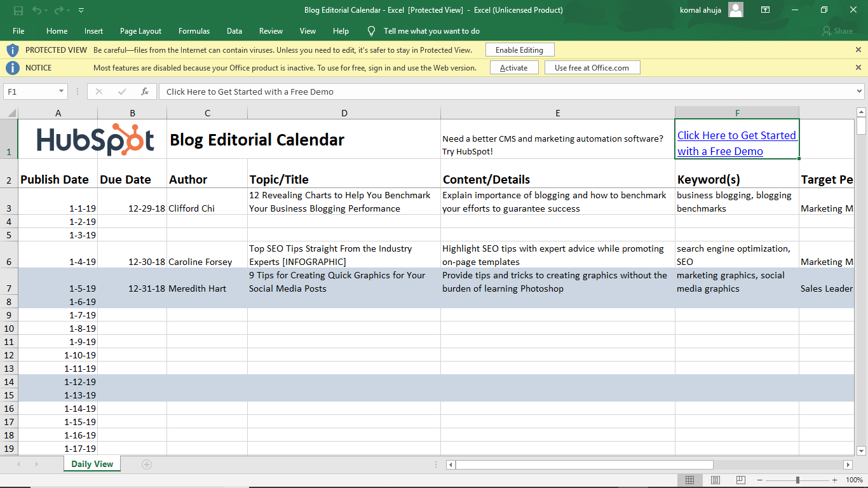Click Use free at Office.com button

[x=592, y=67]
